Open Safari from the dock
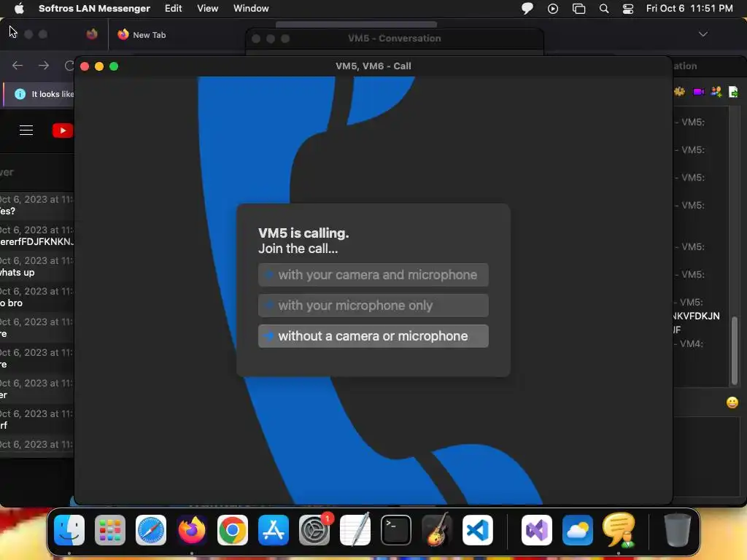This screenshot has height=560, width=747. tap(151, 530)
